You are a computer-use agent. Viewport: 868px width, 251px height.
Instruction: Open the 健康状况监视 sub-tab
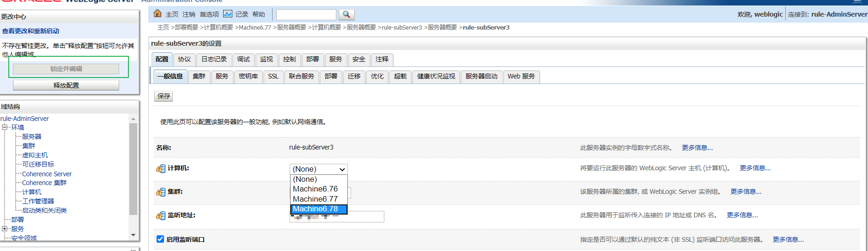point(436,76)
